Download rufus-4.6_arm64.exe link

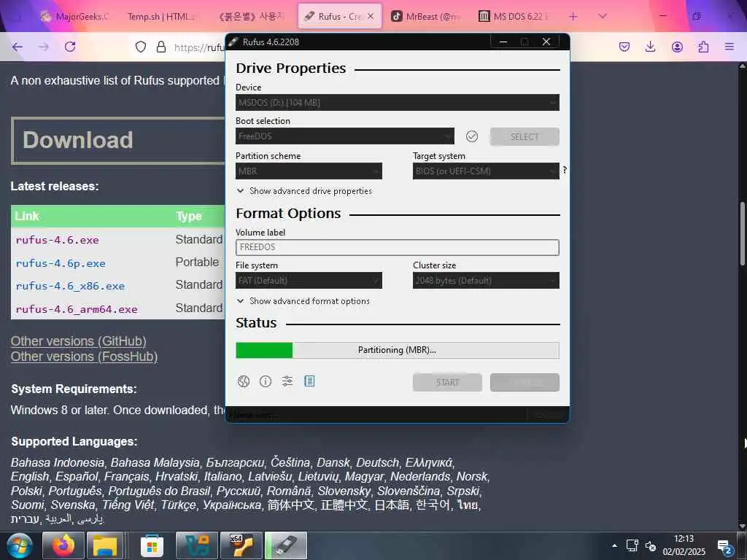[76, 309]
